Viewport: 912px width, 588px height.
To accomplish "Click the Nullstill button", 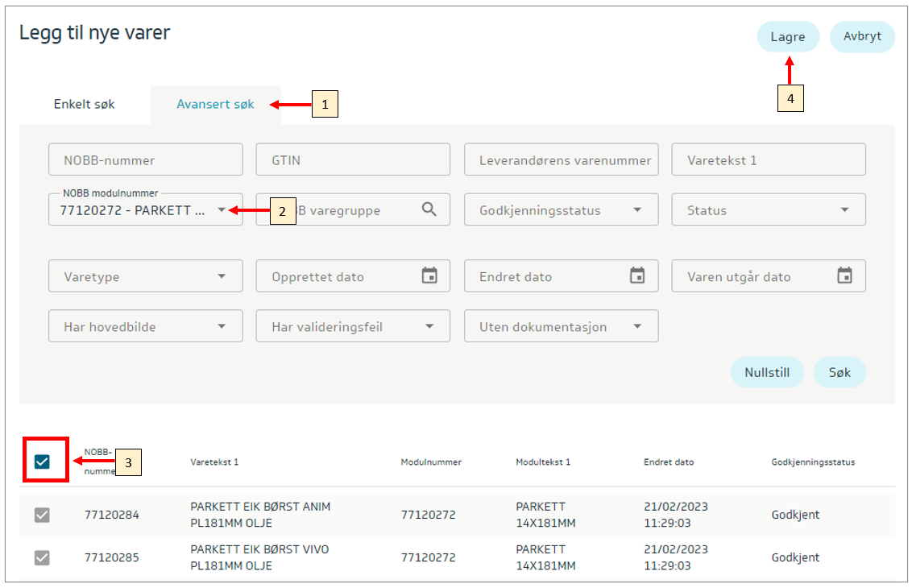I will [x=767, y=373].
